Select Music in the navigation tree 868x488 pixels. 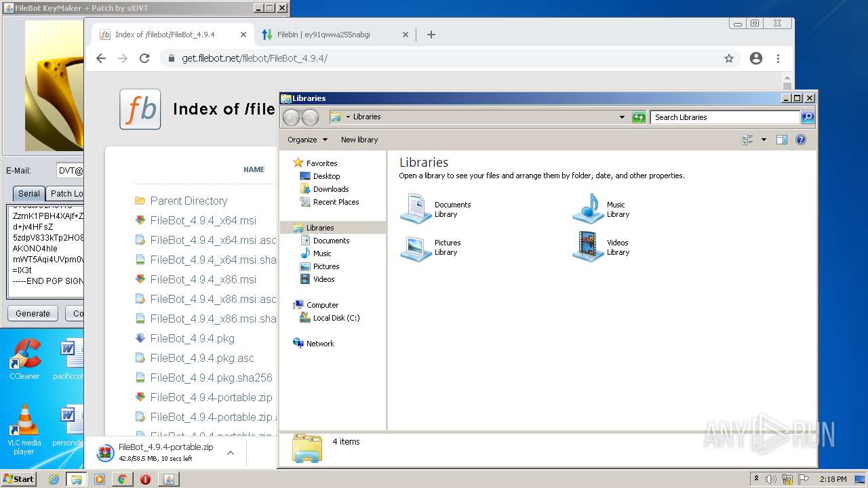click(322, 253)
